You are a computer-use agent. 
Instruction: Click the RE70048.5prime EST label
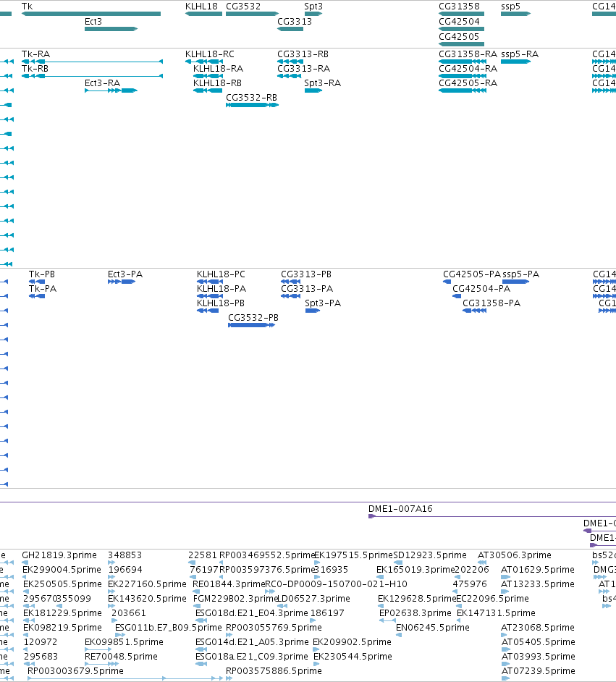[122, 657]
